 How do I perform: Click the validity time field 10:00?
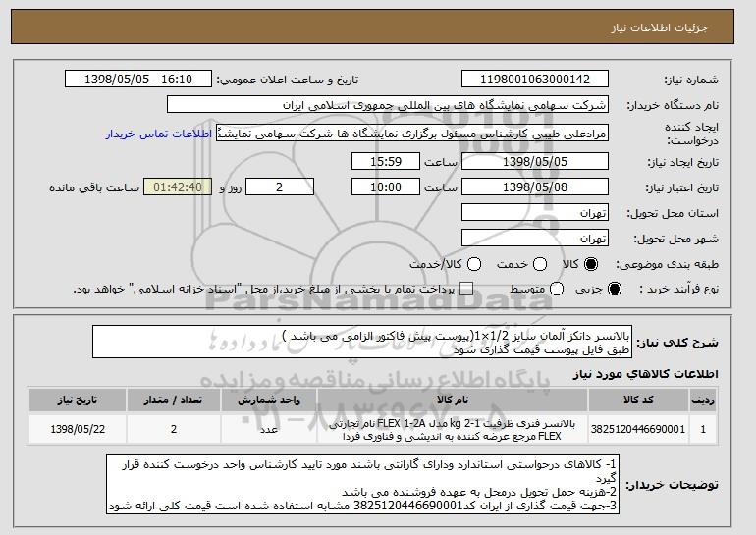tap(386, 187)
